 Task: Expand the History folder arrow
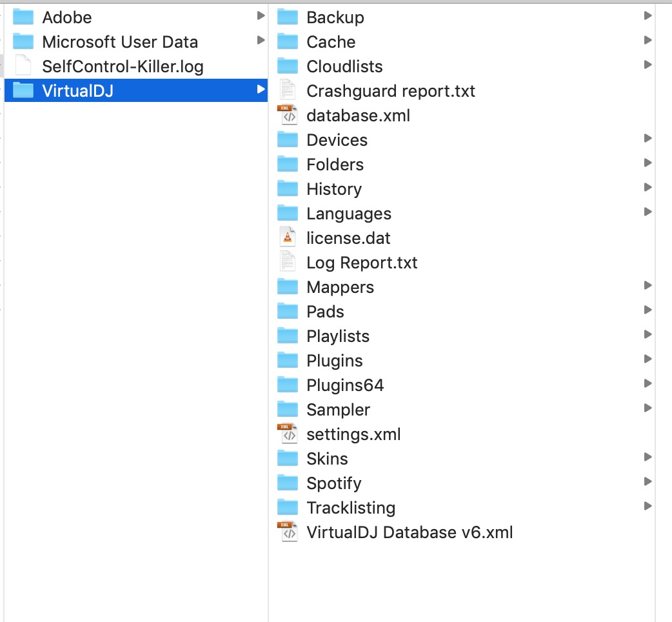(x=648, y=187)
